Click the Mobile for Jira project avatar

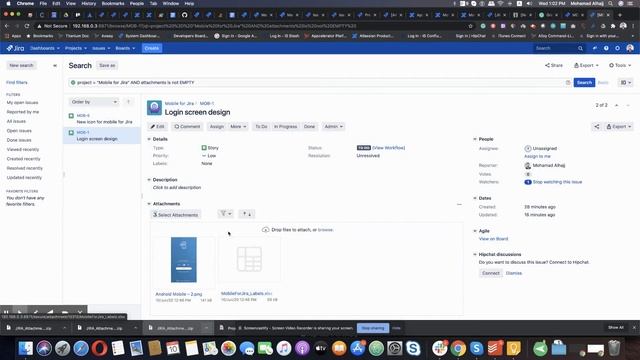point(154,108)
